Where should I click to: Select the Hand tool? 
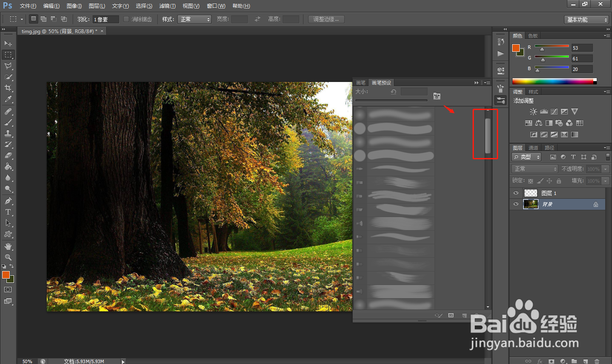point(8,246)
